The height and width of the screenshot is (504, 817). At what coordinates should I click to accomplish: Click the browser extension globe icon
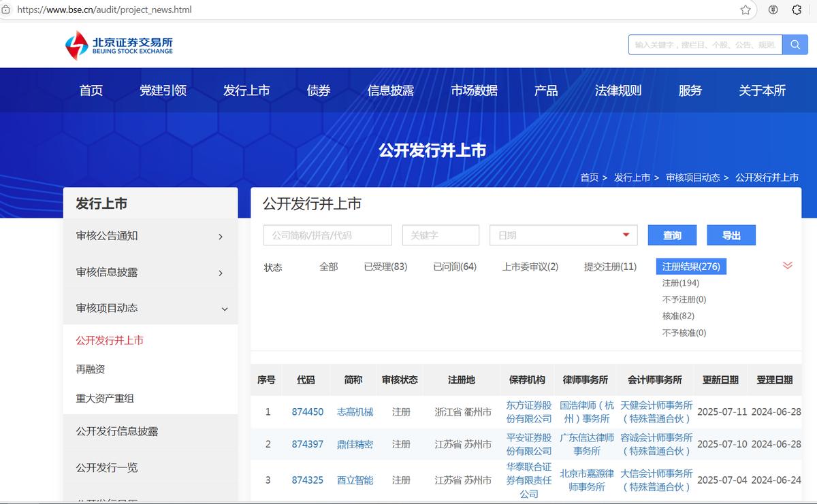772,10
